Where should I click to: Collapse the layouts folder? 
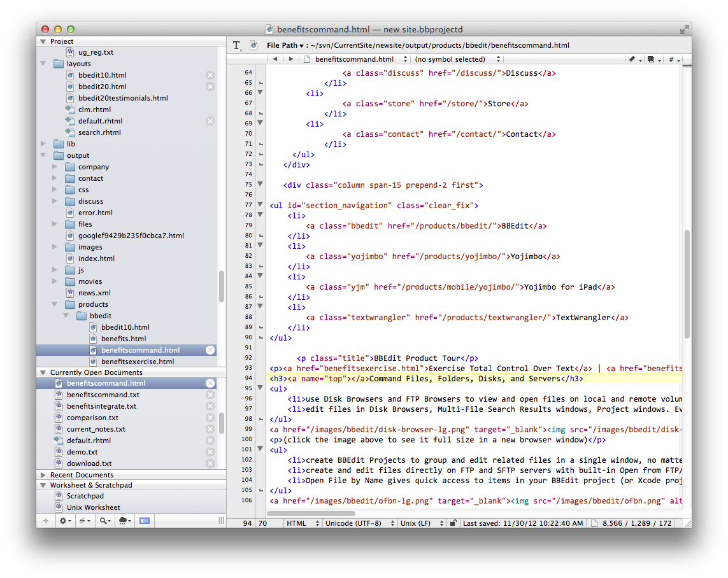point(43,64)
